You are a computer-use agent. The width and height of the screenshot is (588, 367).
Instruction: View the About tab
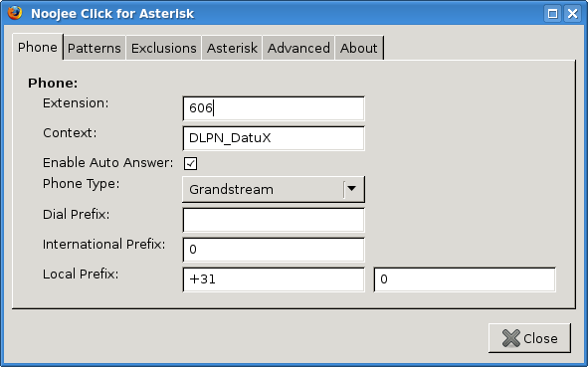coord(359,48)
